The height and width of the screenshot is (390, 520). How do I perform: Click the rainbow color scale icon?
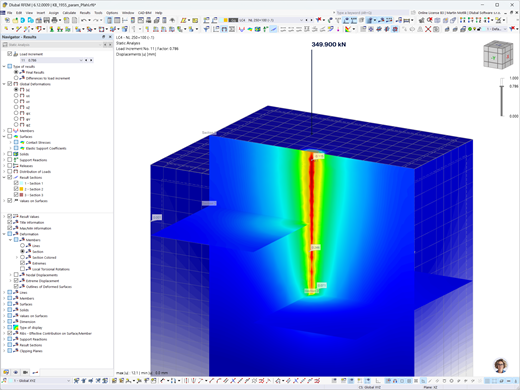click(348, 29)
